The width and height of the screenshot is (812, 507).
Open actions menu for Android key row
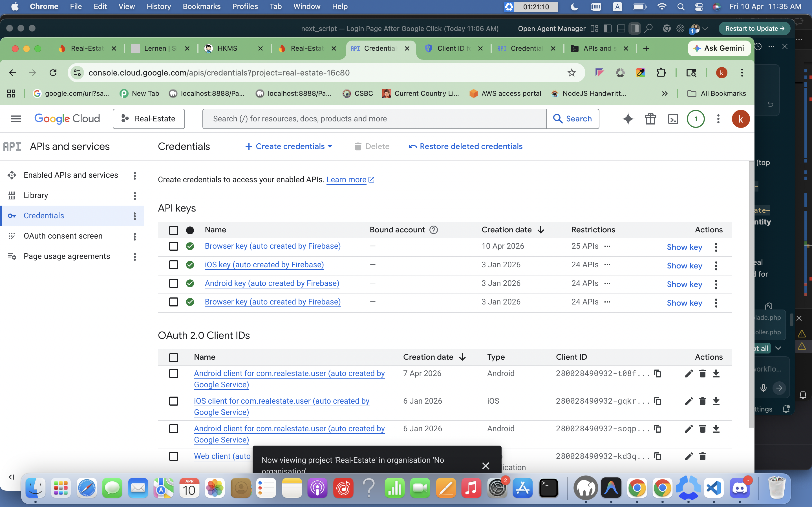tap(716, 284)
